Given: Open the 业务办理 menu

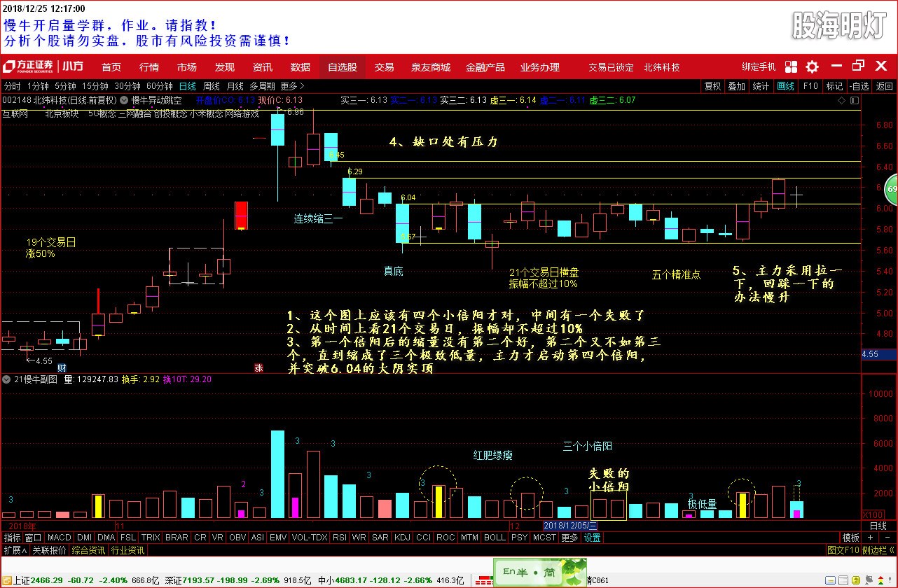Looking at the screenshot, I should click(x=540, y=67).
